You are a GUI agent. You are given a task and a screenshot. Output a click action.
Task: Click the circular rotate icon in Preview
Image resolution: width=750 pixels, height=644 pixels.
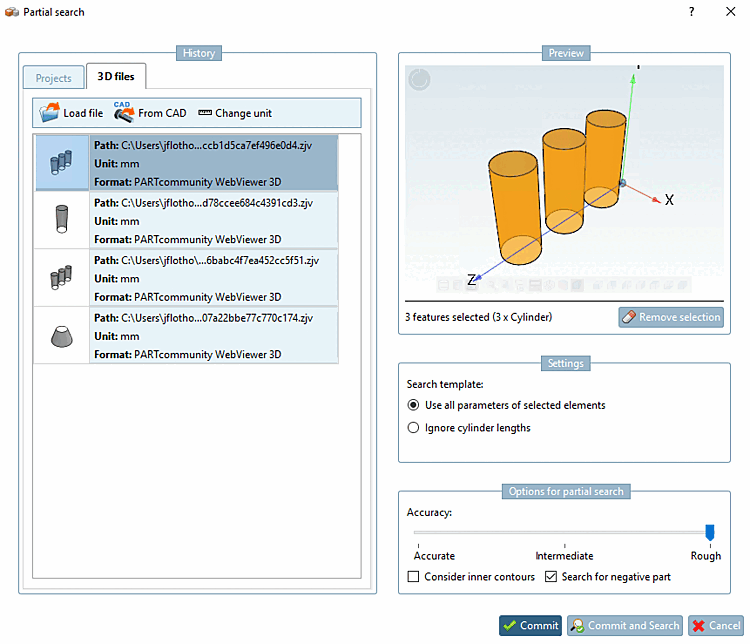click(419, 79)
